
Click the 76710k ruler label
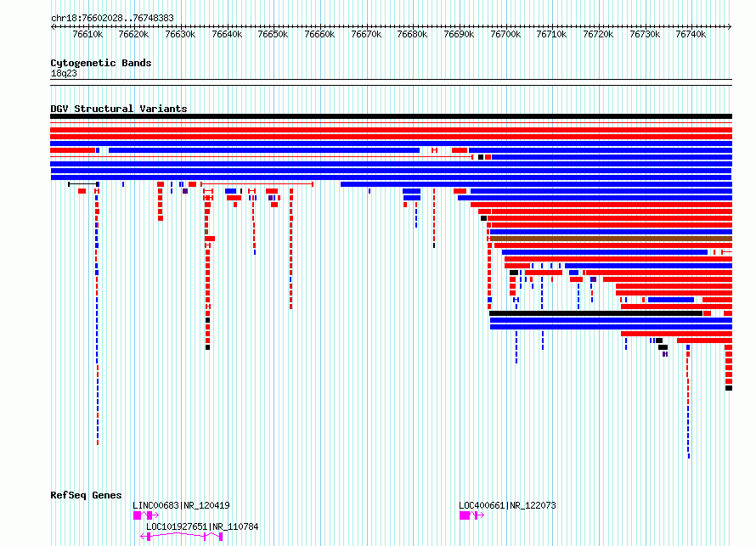point(551,34)
